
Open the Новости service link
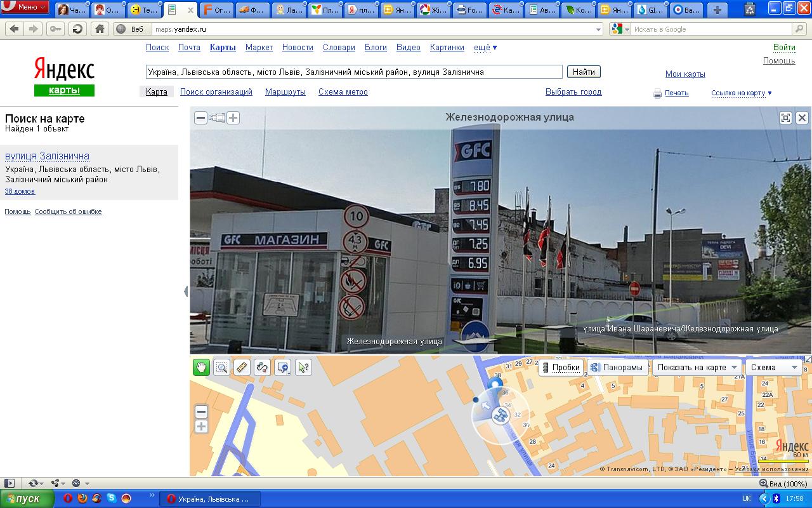tap(298, 48)
